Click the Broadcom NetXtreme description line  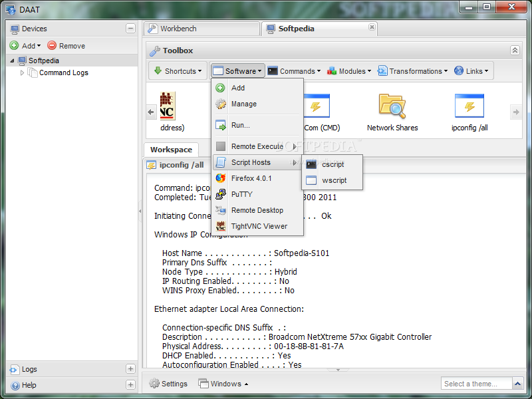[x=297, y=337]
